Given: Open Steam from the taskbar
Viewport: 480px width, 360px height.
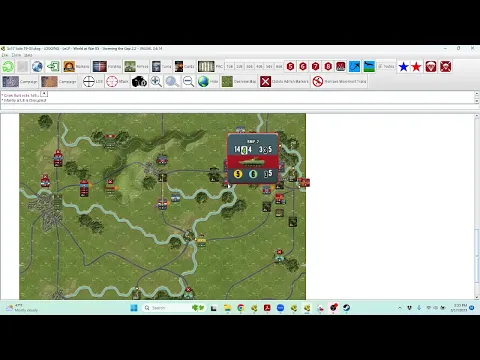Looking at the screenshot, I should (346, 308).
